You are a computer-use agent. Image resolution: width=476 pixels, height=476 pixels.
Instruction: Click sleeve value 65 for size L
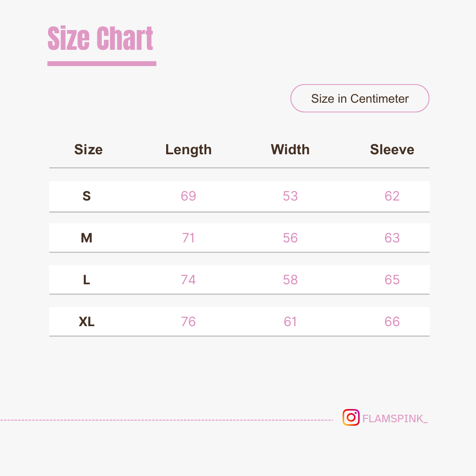[392, 280]
